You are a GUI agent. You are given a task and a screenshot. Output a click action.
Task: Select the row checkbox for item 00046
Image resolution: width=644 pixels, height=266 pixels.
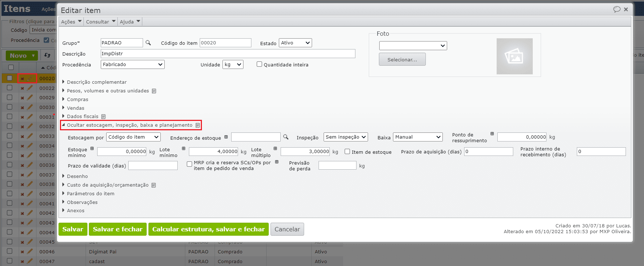click(10, 251)
